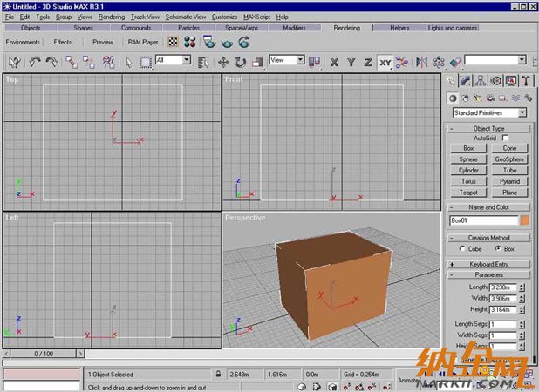
Task: Select the Move tool icon
Action: pyautogui.click(x=223, y=62)
